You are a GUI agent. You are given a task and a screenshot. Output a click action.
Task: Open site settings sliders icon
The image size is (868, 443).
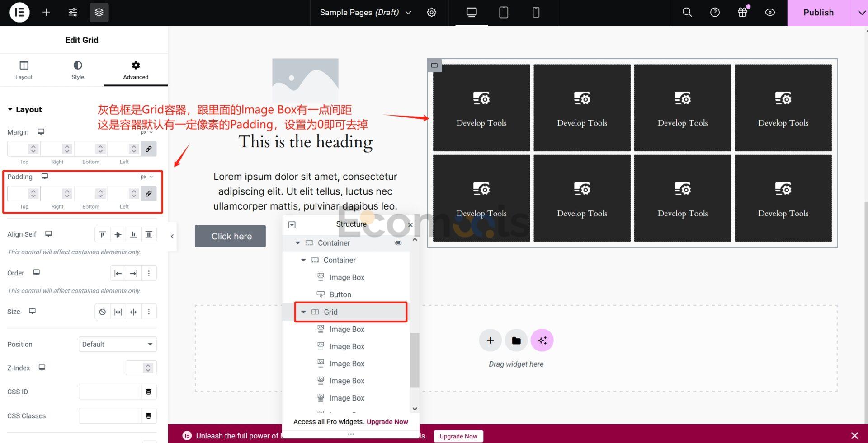coord(73,13)
